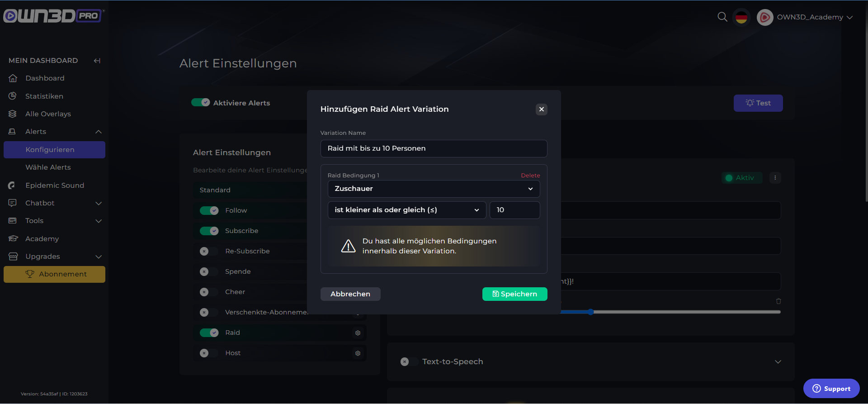Open the comparison operator dropdown
The image size is (868, 404).
tap(406, 210)
